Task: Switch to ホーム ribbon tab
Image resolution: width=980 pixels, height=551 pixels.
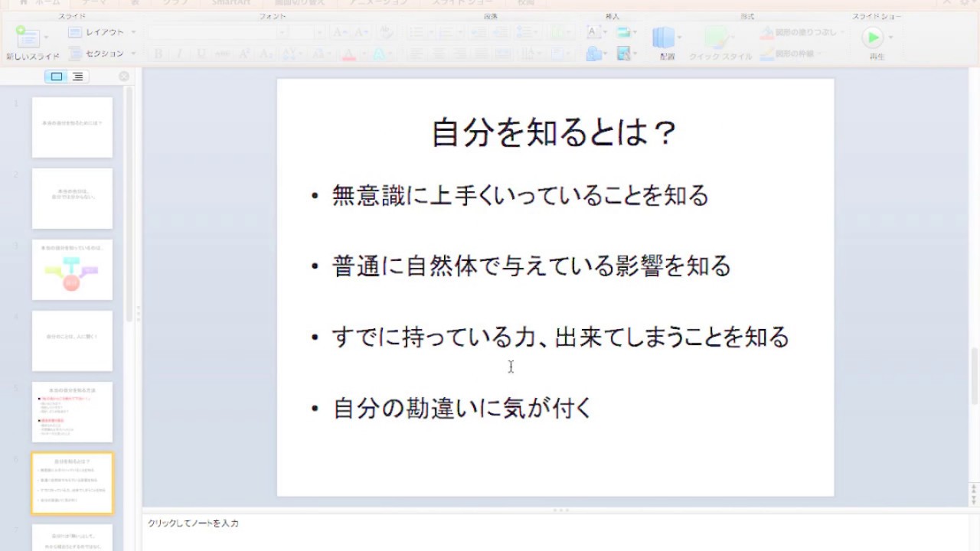Action: [x=40, y=3]
